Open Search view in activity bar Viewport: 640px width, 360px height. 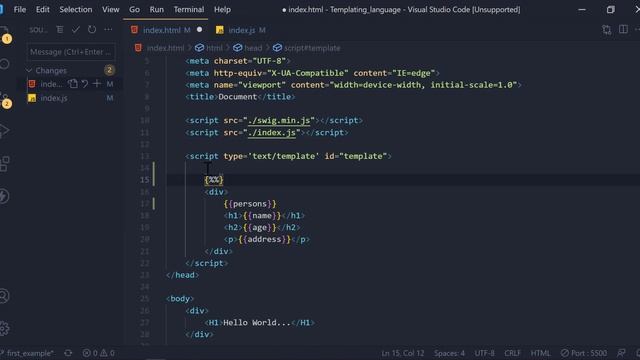point(4,64)
